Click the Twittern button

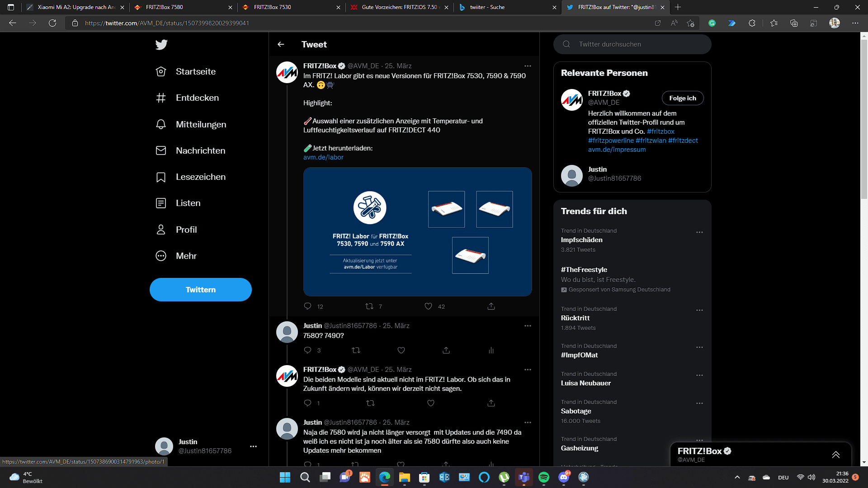tap(201, 290)
